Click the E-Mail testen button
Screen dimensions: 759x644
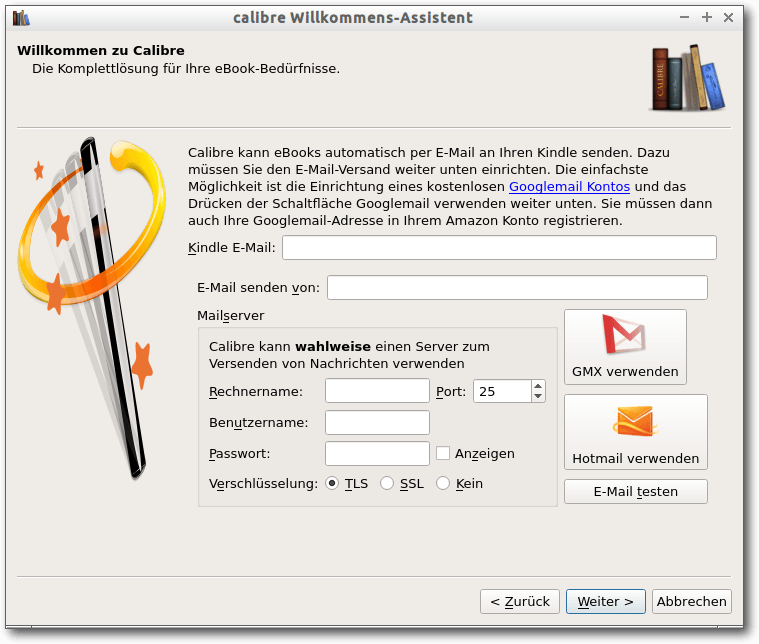pos(636,491)
